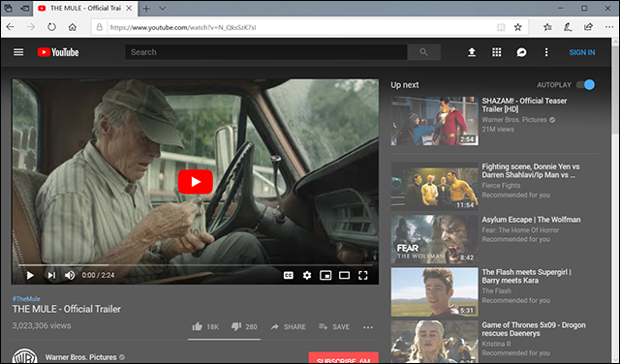This screenshot has height=364, width=620.
Task: Open the YouTube hamburger guide menu
Action: pyautogui.click(x=18, y=52)
